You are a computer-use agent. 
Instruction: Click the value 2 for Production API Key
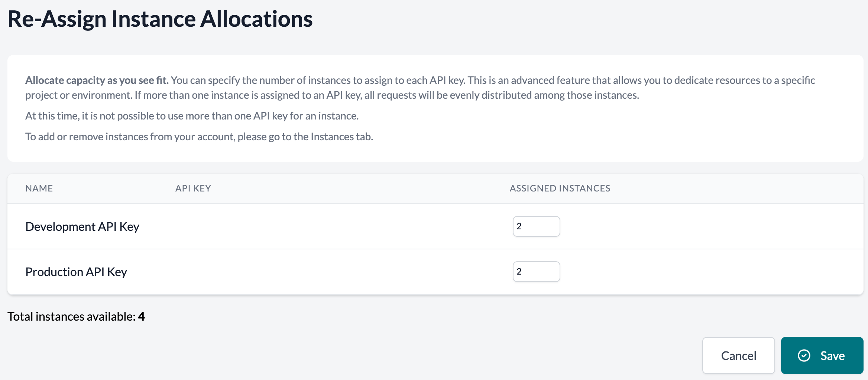tap(519, 272)
